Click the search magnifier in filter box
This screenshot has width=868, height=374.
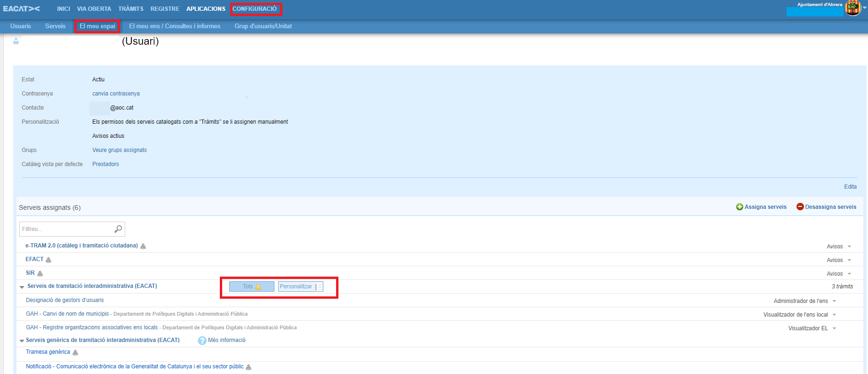pos(118,229)
